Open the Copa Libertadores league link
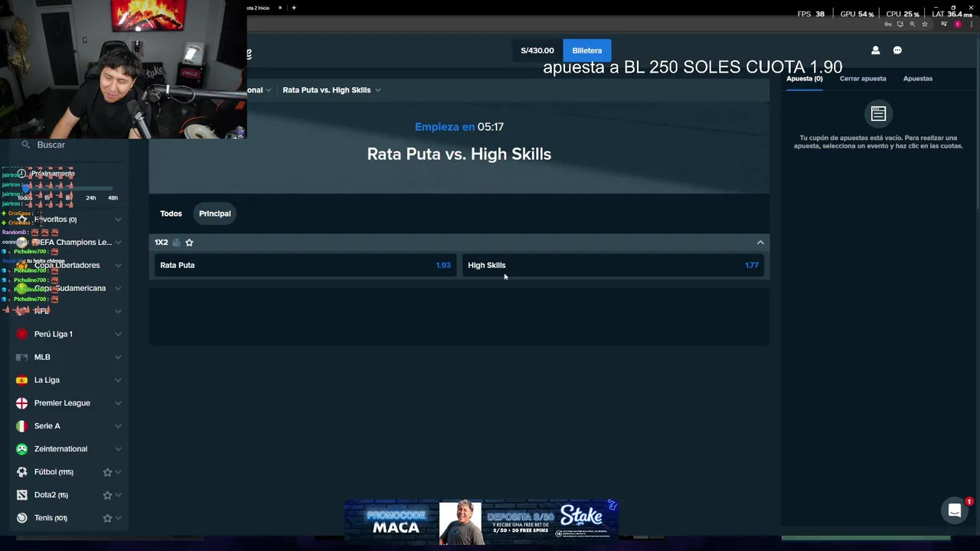This screenshot has height=551, width=980. point(67,266)
